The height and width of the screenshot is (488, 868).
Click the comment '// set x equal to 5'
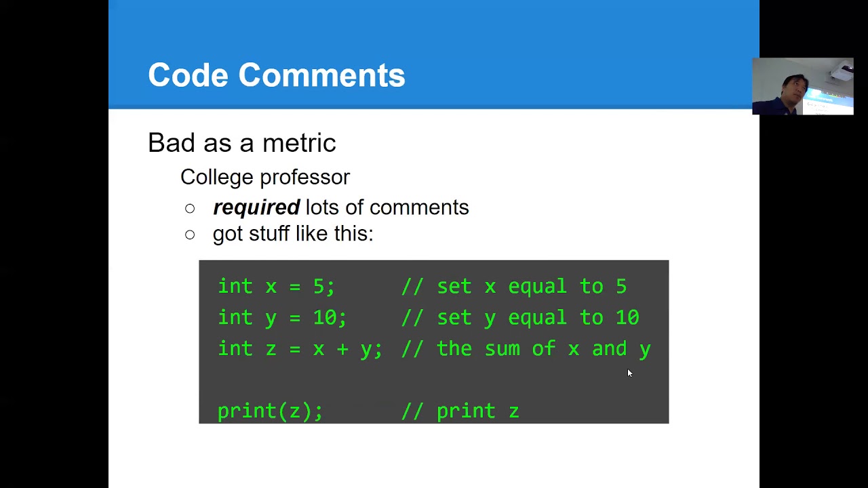[x=514, y=286]
